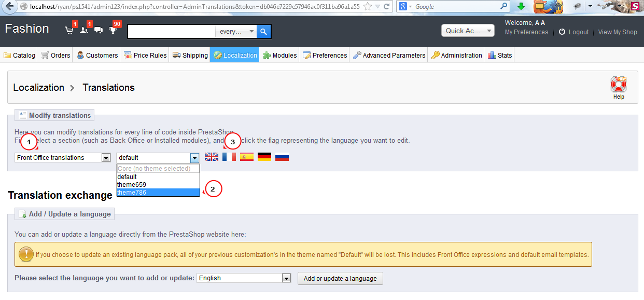Focus the browser address bar
This screenshot has width=644, height=300.
coord(194,7)
